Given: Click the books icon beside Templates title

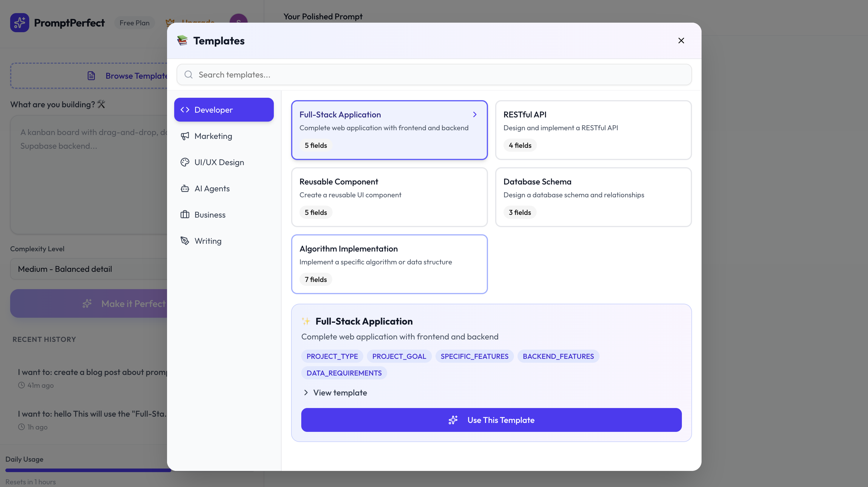Looking at the screenshot, I should coord(183,41).
